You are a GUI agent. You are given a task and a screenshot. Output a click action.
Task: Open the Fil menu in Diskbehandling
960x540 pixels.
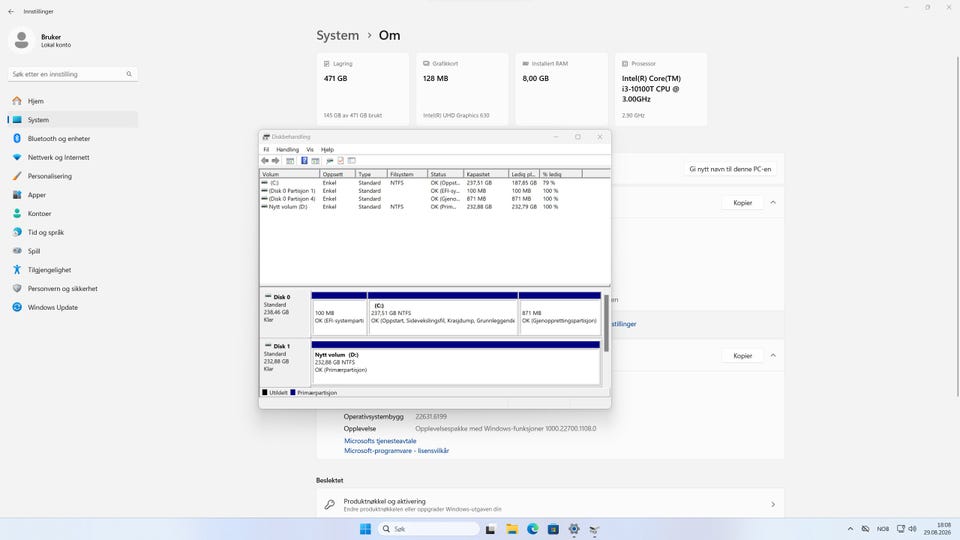pos(266,149)
